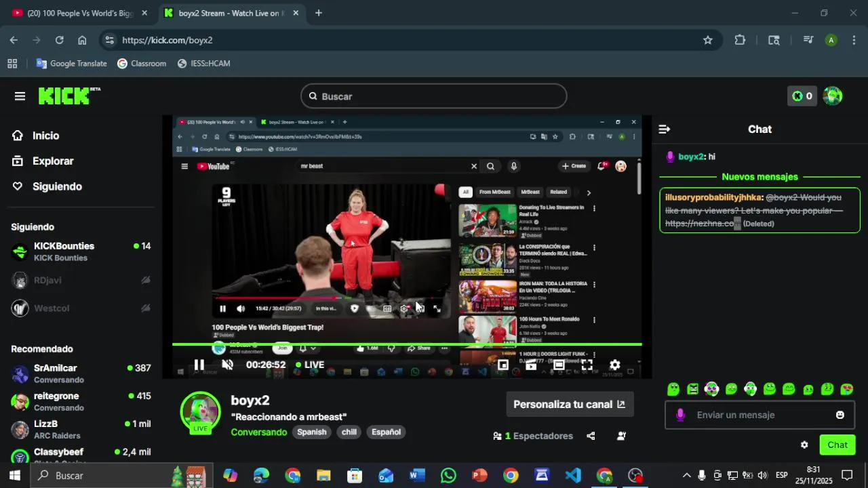Focus the Buscar search field on Kick
Viewport: 868px width, 488px height.
tap(433, 96)
